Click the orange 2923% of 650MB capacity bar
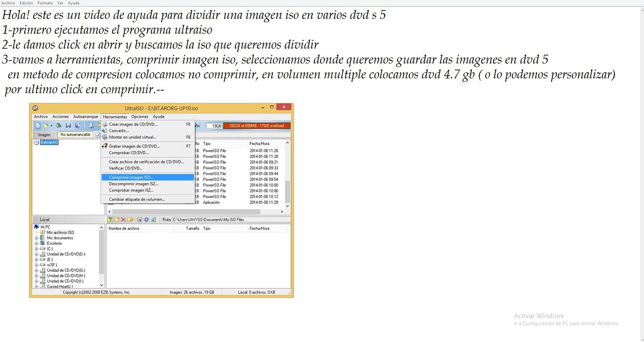 [x=256, y=126]
